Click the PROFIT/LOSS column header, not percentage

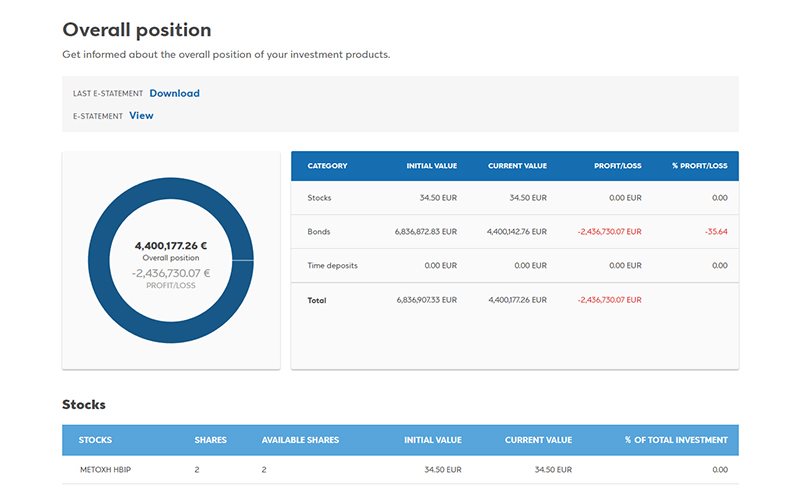[619, 166]
